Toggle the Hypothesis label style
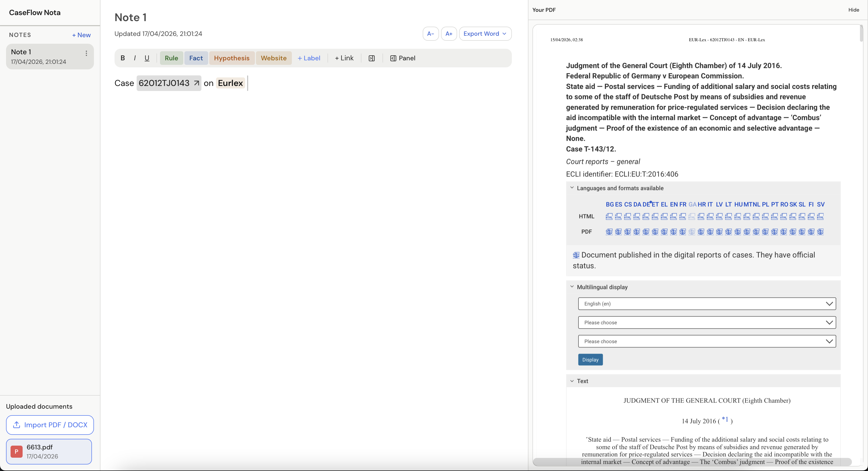868x471 pixels. 232,58
